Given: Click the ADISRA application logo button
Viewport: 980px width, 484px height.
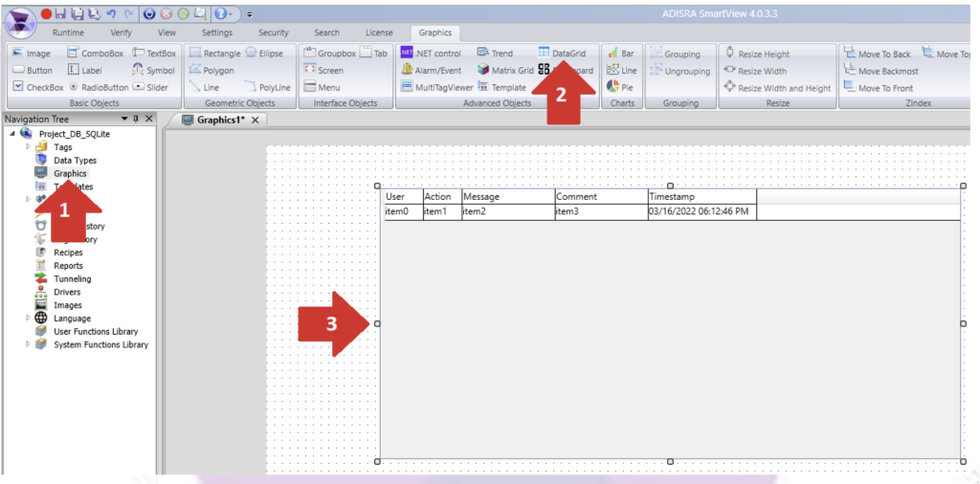Looking at the screenshot, I should pyautogui.click(x=21, y=22).
